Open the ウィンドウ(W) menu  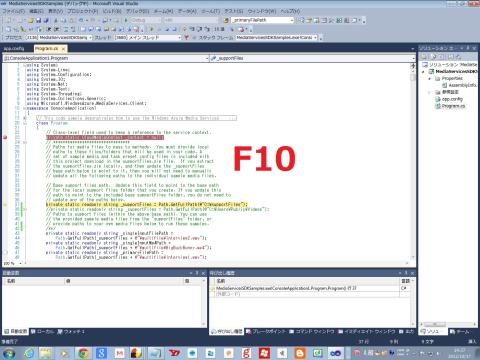(x=263, y=11)
